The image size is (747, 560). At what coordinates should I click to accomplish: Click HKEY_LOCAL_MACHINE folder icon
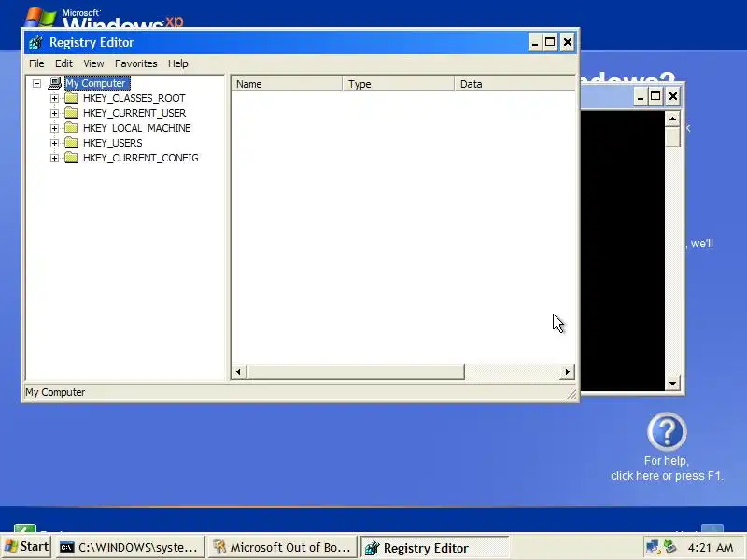pos(72,128)
